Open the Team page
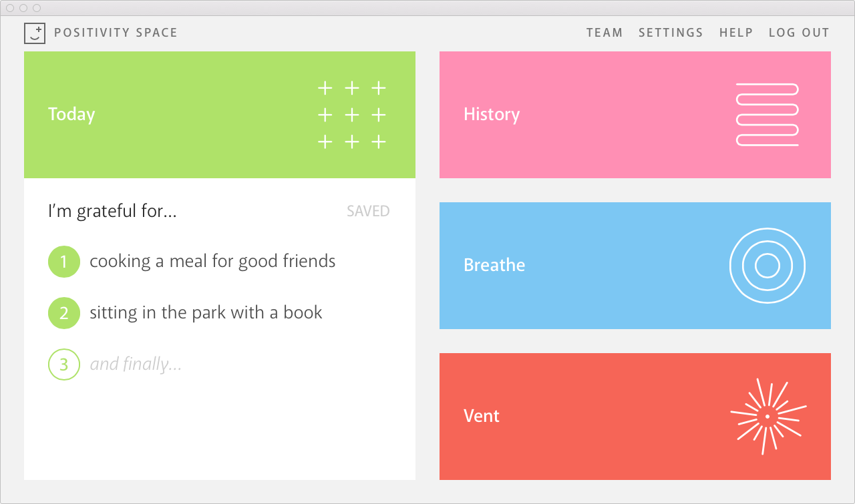 pos(604,33)
